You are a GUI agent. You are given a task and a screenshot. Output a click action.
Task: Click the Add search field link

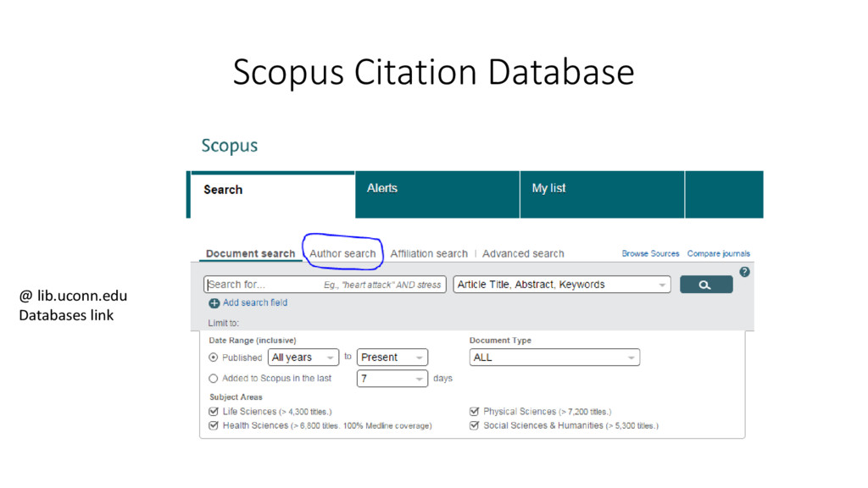click(x=255, y=302)
